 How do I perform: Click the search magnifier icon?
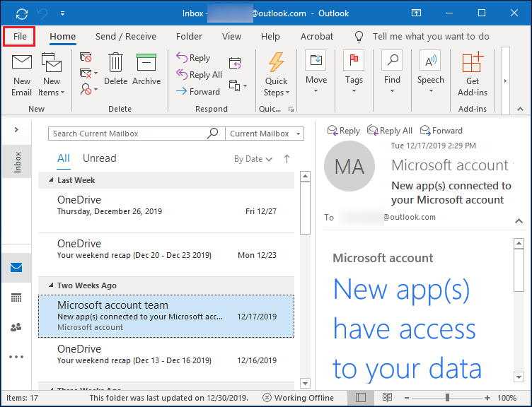point(213,133)
